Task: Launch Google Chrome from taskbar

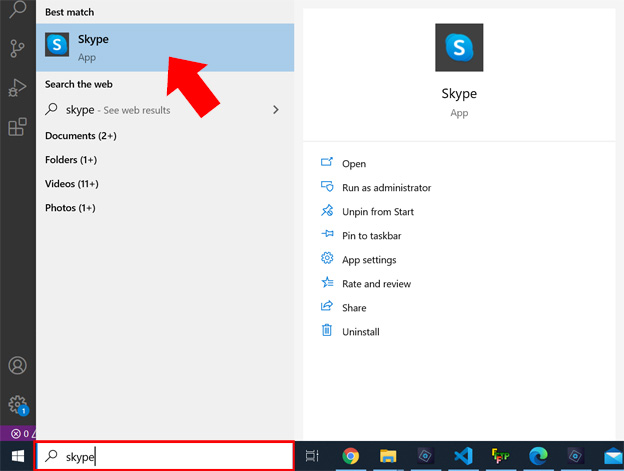Action: pyautogui.click(x=350, y=456)
